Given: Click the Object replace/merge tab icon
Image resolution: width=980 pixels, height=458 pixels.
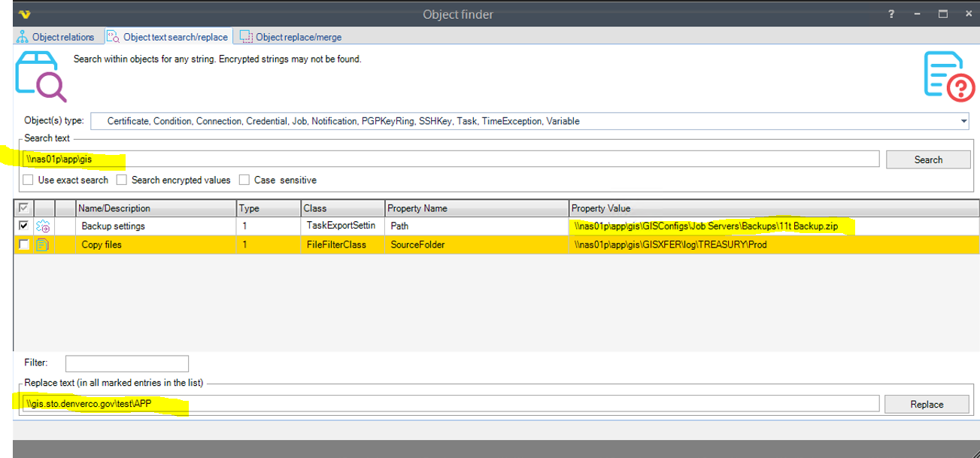Looking at the screenshot, I should 246,37.
